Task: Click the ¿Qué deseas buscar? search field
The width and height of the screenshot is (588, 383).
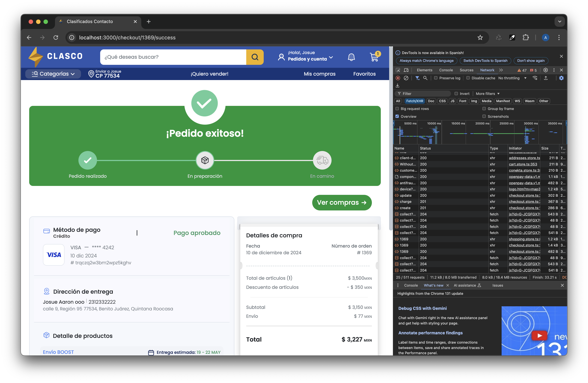Action: point(173,57)
